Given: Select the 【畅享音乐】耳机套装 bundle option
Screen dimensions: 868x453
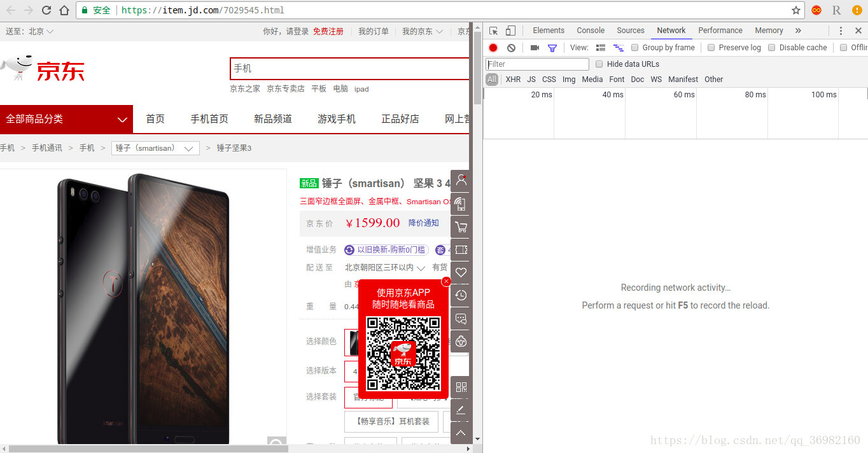Looking at the screenshot, I should (x=391, y=421).
